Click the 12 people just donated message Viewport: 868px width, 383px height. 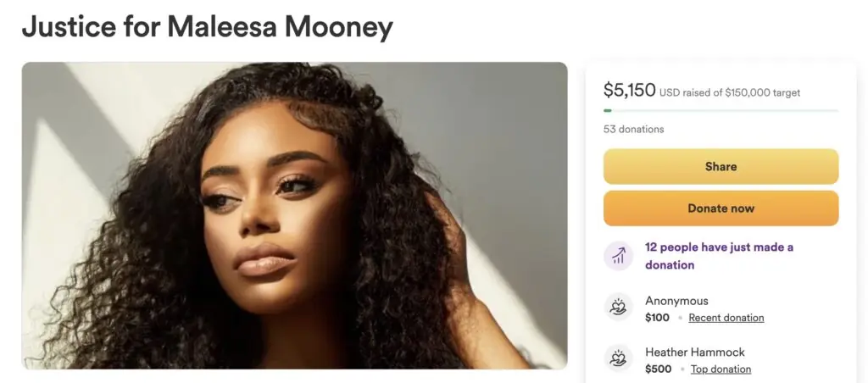point(719,256)
